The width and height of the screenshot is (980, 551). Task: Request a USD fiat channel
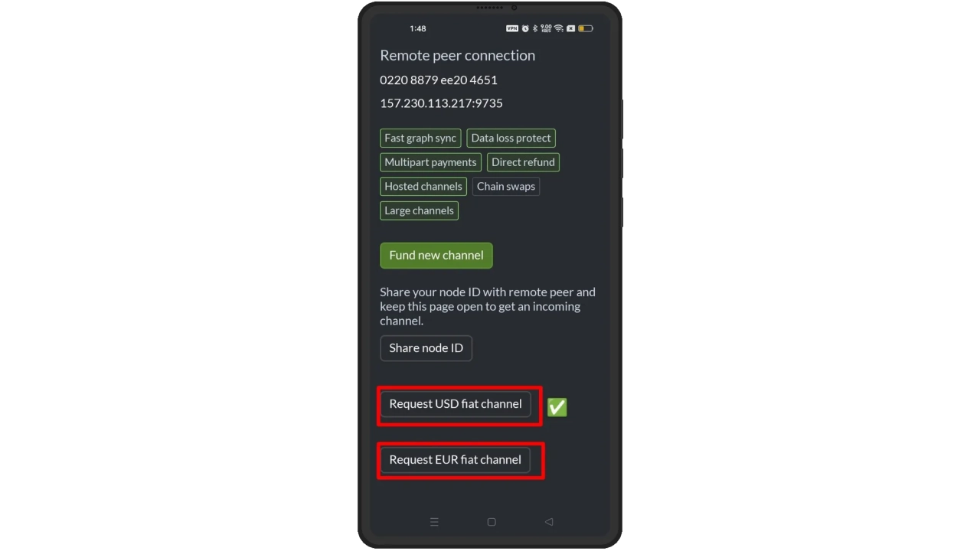[456, 404]
